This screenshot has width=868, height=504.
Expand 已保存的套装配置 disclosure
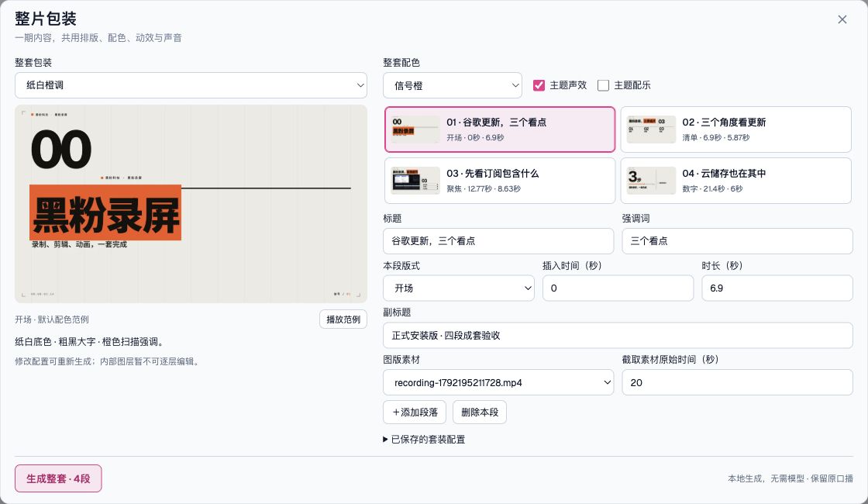(x=424, y=439)
